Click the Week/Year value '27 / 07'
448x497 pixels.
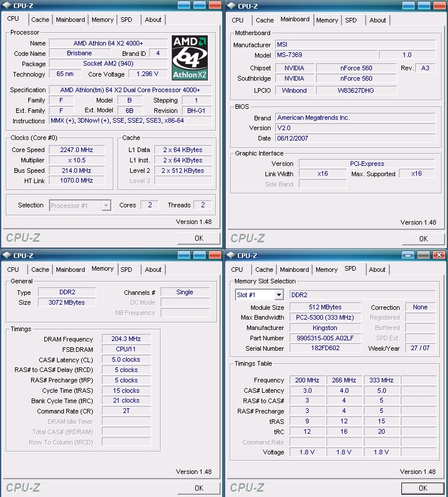pos(420,348)
